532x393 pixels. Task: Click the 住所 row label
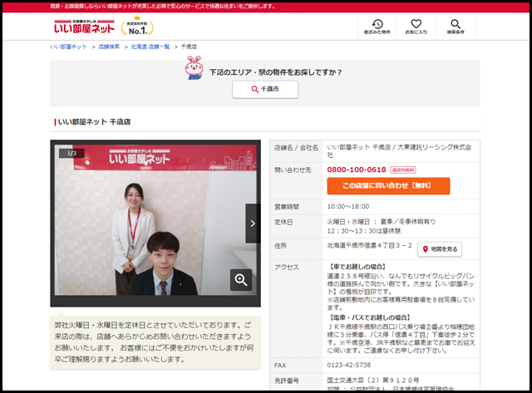point(281,246)
